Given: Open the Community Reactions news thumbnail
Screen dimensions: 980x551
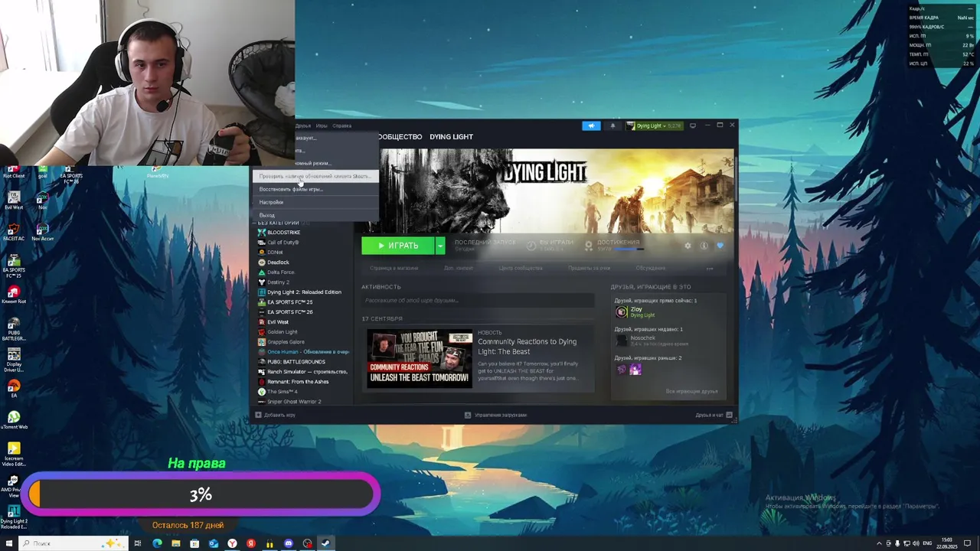Looking at the screenshot, I should (x=420, y=358).
